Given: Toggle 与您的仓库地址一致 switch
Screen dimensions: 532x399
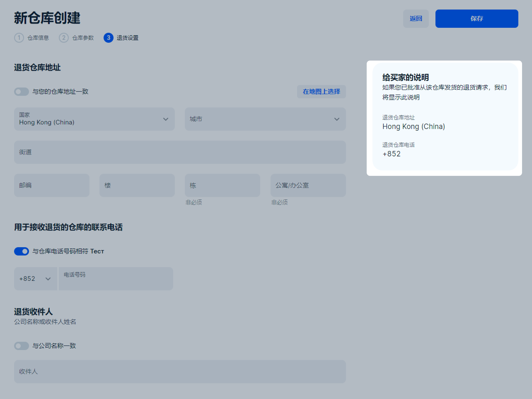Looking at the screenshot, I should 21,92.
